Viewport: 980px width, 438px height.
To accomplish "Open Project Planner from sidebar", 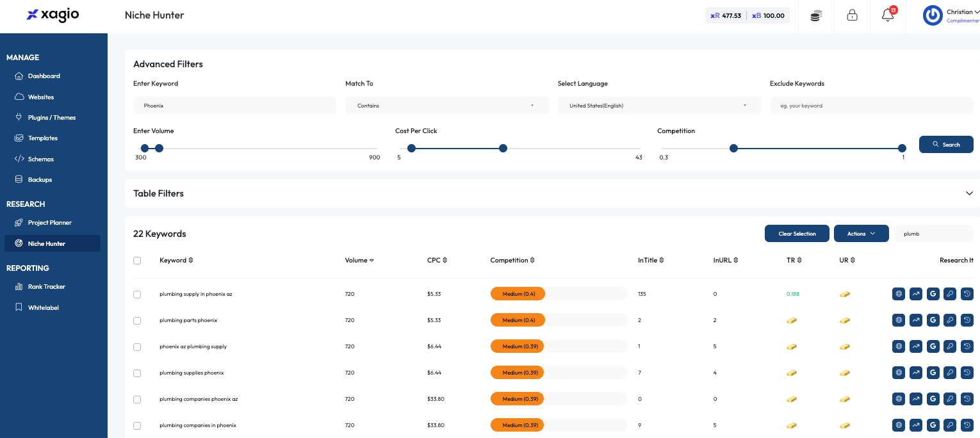I will pos(49,223).
